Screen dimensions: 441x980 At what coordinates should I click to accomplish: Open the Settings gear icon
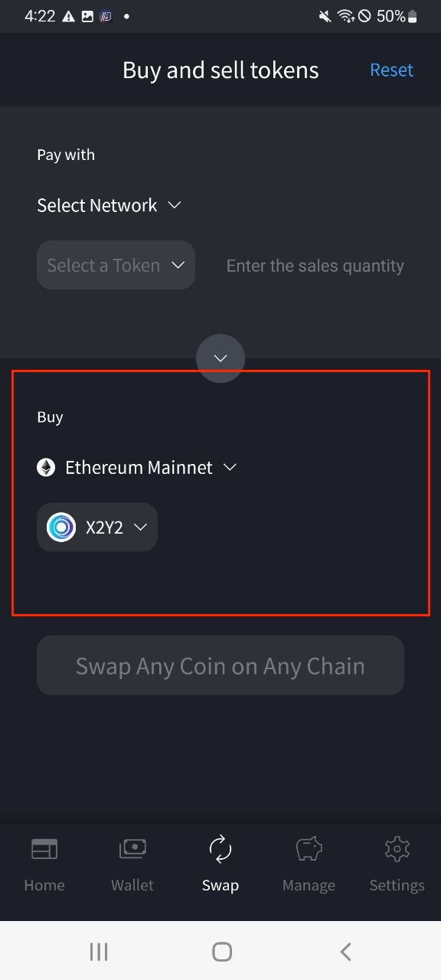click(x=397, y=849)
